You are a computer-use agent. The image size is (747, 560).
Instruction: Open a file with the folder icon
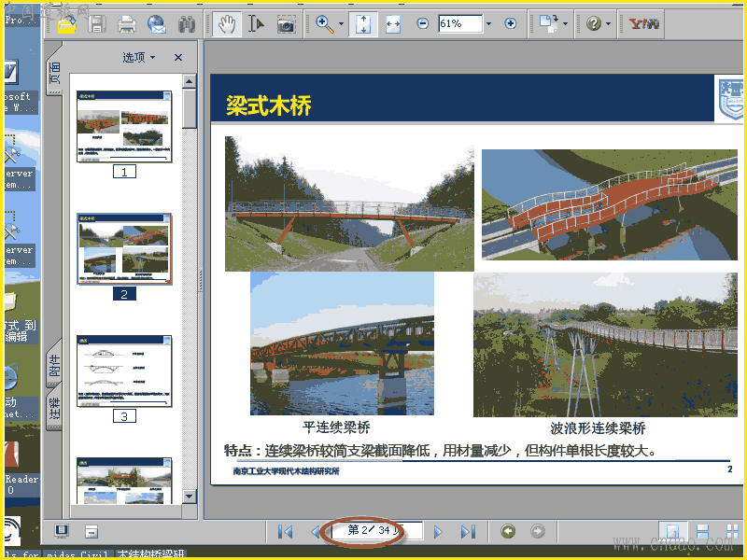point(66,23)
